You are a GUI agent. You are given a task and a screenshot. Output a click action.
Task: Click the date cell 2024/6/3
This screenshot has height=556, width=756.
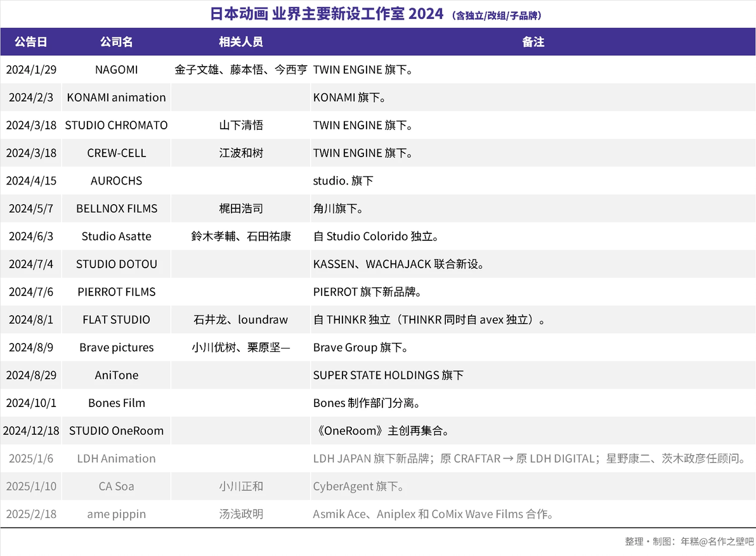pos(31,236)
